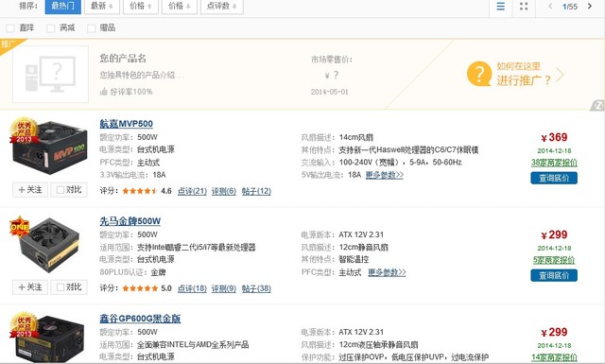605x364 pixels.
Task: Sort by 价格 descending
Action: tap(180, 7)
